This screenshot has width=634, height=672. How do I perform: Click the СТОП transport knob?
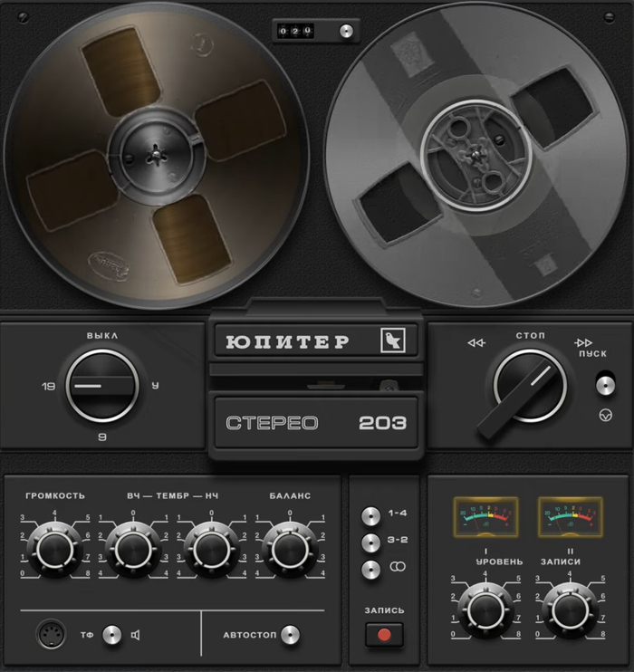[529, 386]
